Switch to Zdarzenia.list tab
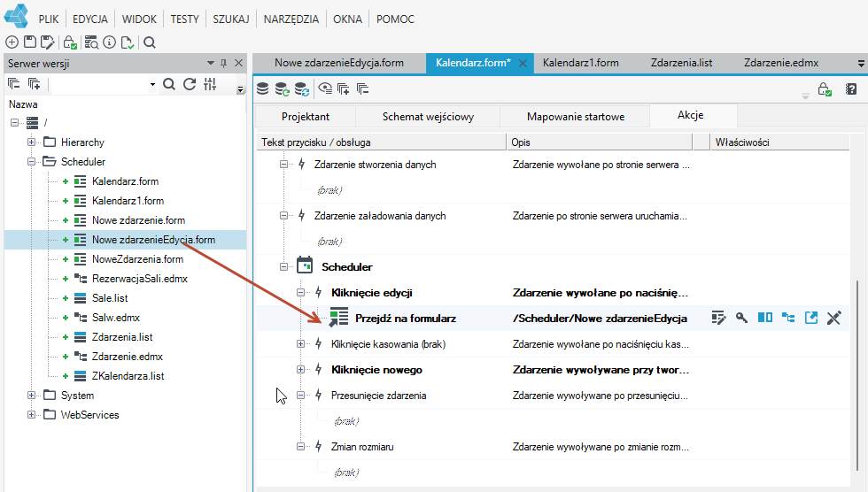 click(681, 63)
